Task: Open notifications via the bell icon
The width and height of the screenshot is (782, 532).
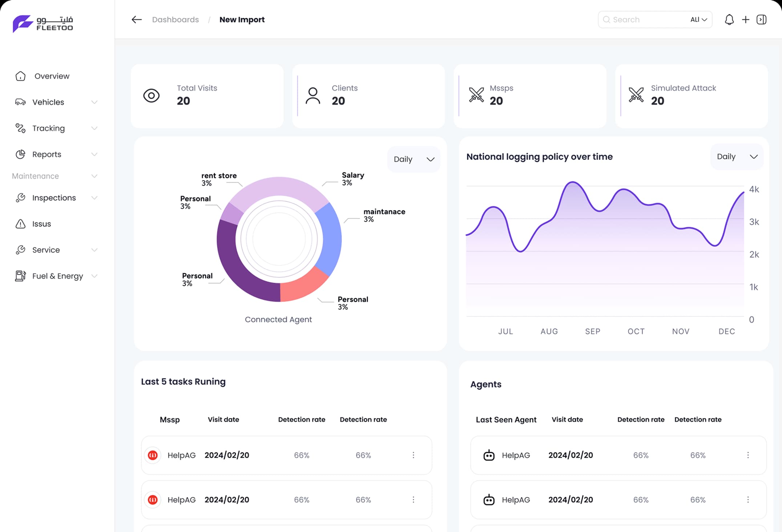Action: pos(729,19)
